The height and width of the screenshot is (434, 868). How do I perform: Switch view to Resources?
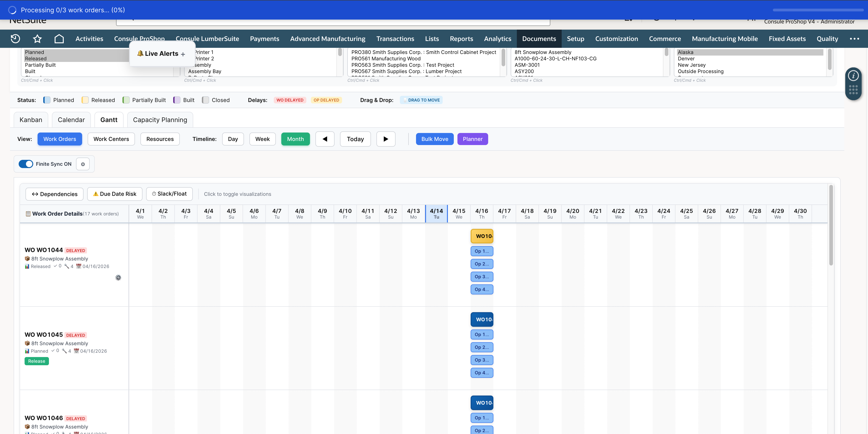[160, 139]
